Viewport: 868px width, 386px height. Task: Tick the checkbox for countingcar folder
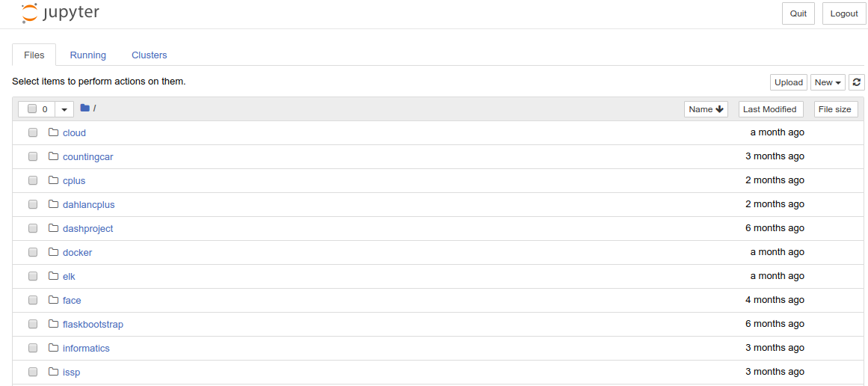coord(33,156)
